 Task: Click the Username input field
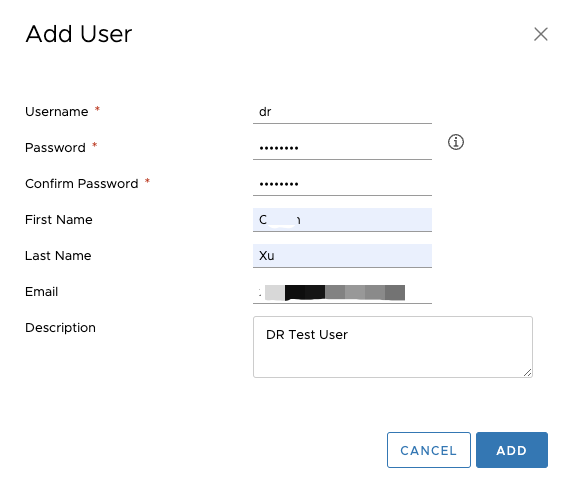point(342,112)
